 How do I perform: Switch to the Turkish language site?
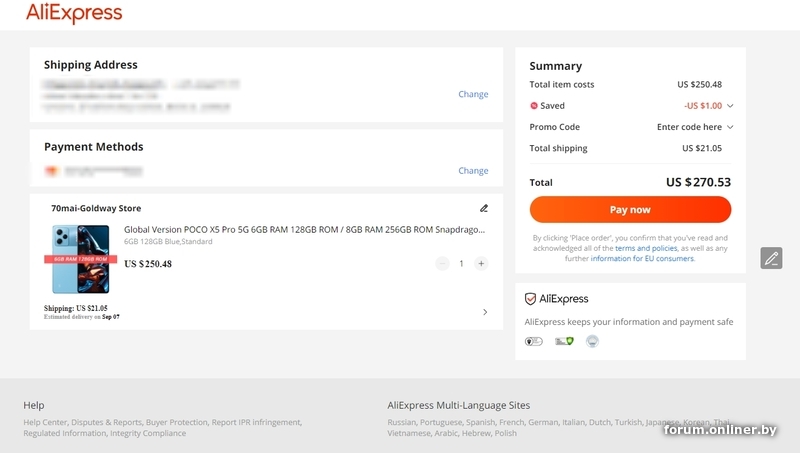click(x=628, y=422)
